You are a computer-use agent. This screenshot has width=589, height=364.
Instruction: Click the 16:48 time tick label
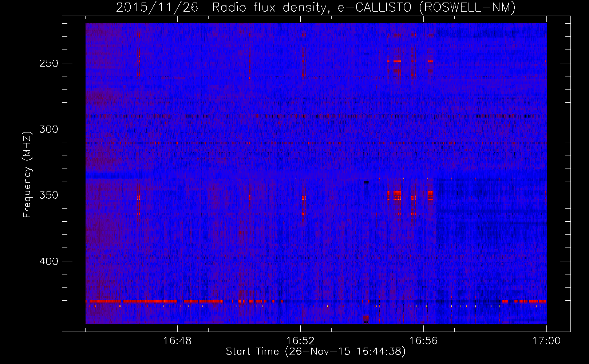pos(178,341)
